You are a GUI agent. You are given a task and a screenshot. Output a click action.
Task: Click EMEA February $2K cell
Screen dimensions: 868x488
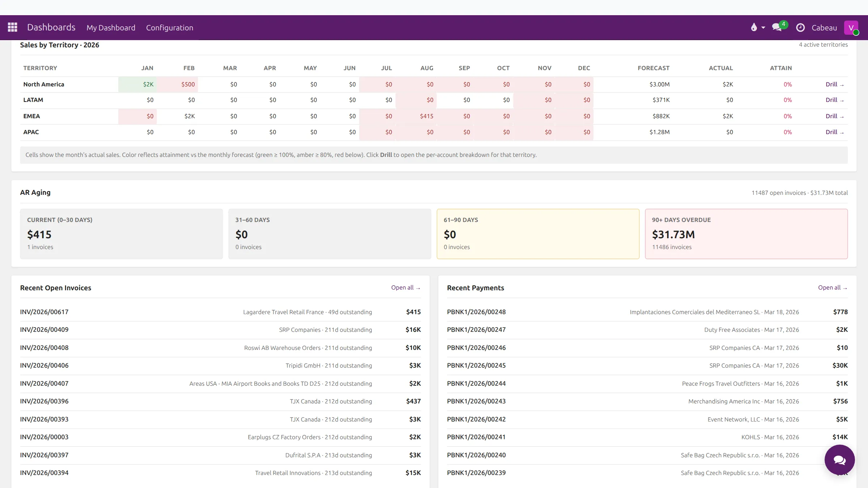pos(177,116)
